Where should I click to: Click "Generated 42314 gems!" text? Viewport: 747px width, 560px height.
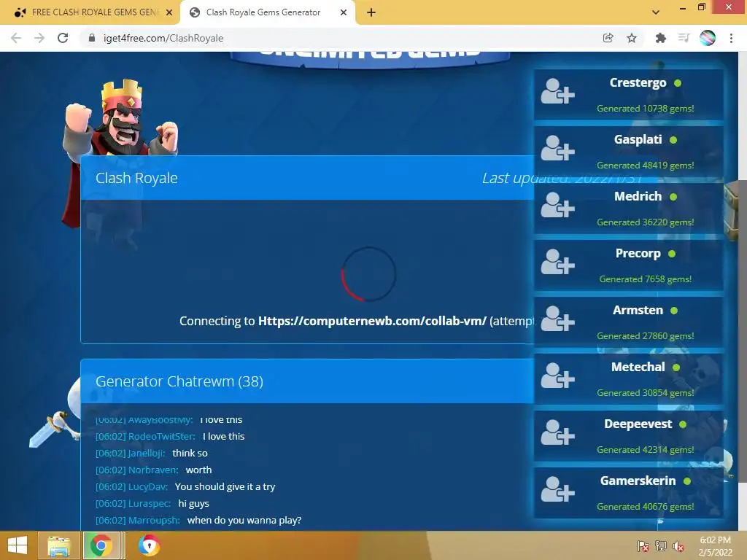[646, 450]
